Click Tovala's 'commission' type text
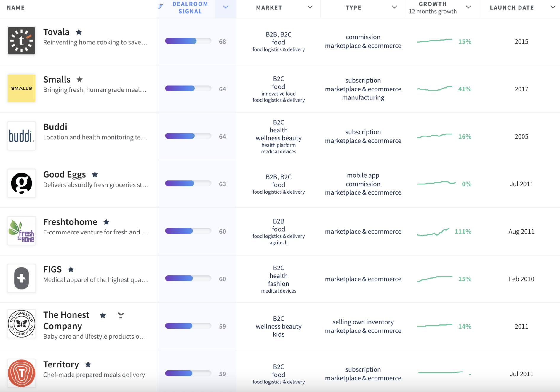This screenshot has height=392, width=560. 363,37
